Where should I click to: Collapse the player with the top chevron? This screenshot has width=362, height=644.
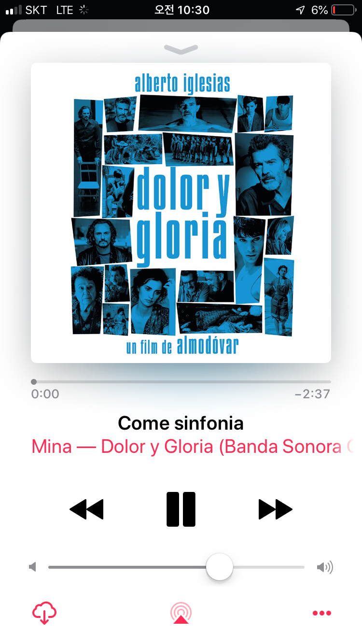181,49
